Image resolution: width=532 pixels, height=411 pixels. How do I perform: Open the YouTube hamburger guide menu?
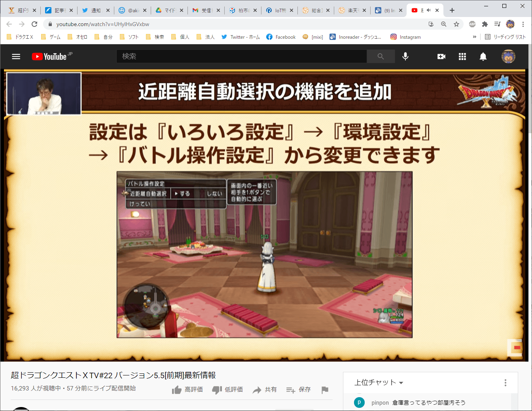(x=16, y=57)
